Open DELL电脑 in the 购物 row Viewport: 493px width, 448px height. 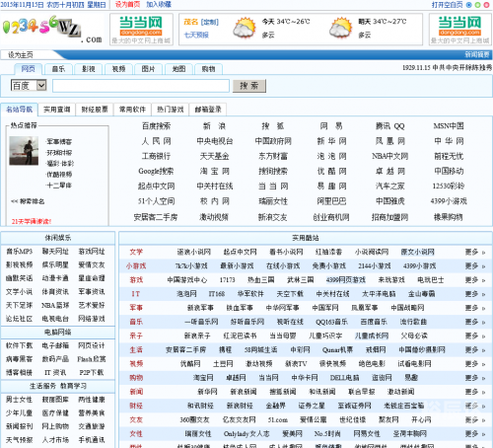(344, 378)
